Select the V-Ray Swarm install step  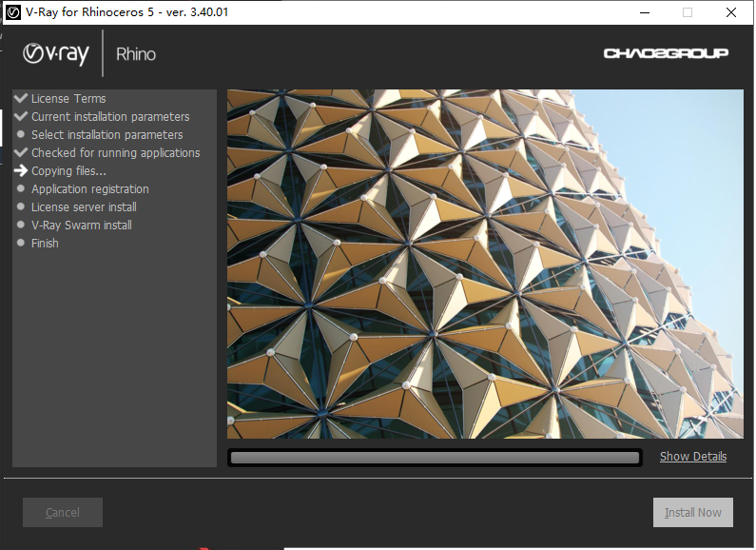pos(81,226)
